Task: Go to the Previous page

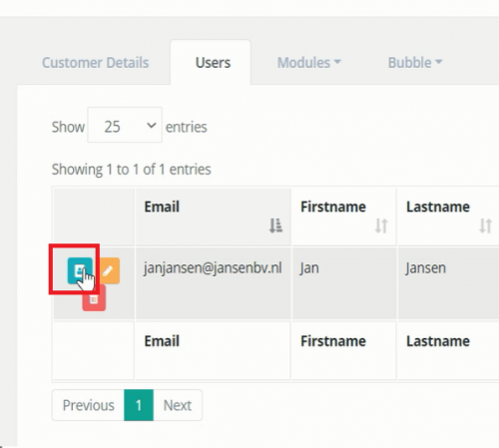Action: coord(88,405)
